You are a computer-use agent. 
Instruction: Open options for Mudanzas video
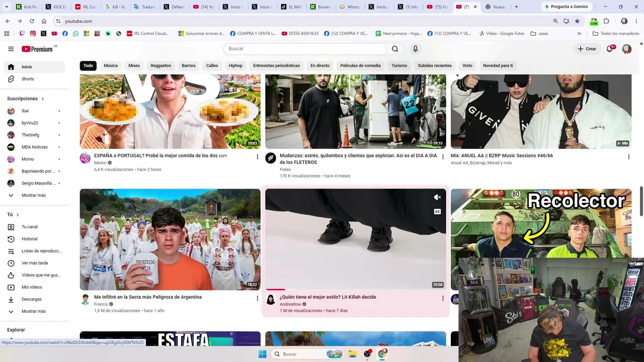[x=443, y=157]
